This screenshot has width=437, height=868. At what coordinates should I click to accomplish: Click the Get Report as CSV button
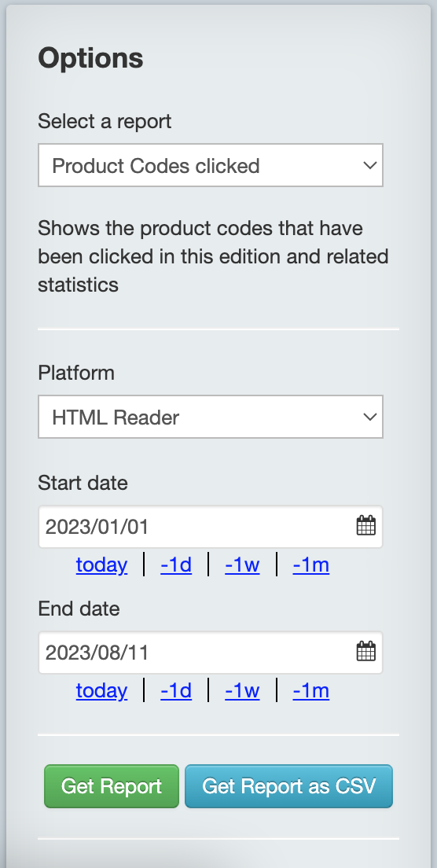pos(288,786)
